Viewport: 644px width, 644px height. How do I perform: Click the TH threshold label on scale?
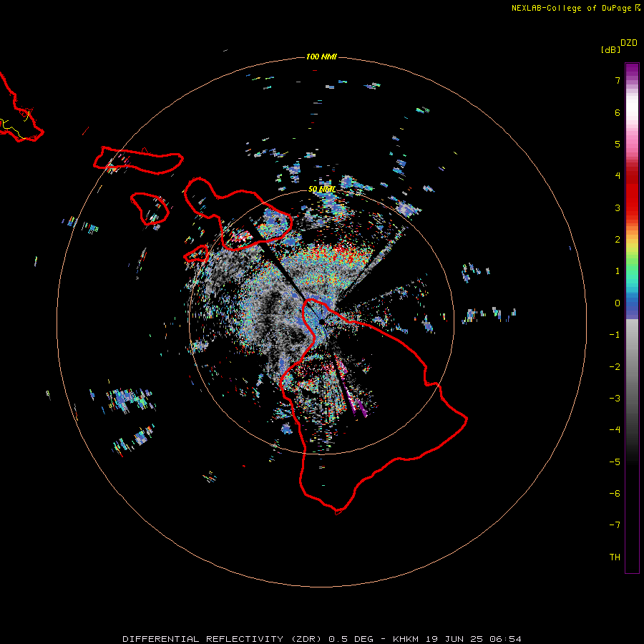coord(615,557)
